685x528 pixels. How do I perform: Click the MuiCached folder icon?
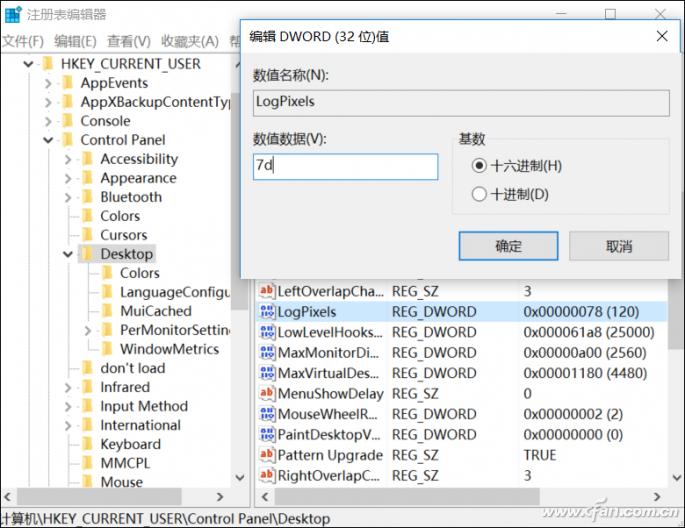(107, 311)
